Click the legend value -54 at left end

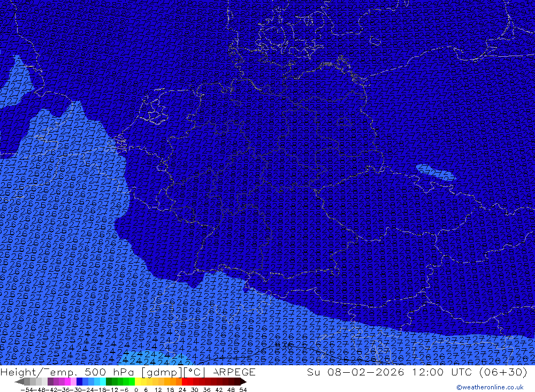tap(27, 390)
